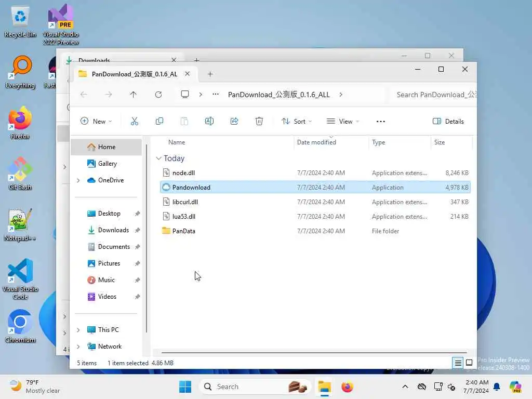Open Visual Studio Code desktop shortcut
This screenshot has height=399, width=532.
click(x=20, y=279)
